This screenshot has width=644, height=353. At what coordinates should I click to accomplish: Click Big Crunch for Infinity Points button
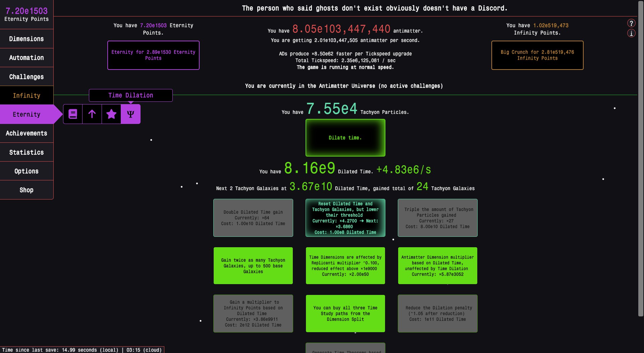(537, 55)
